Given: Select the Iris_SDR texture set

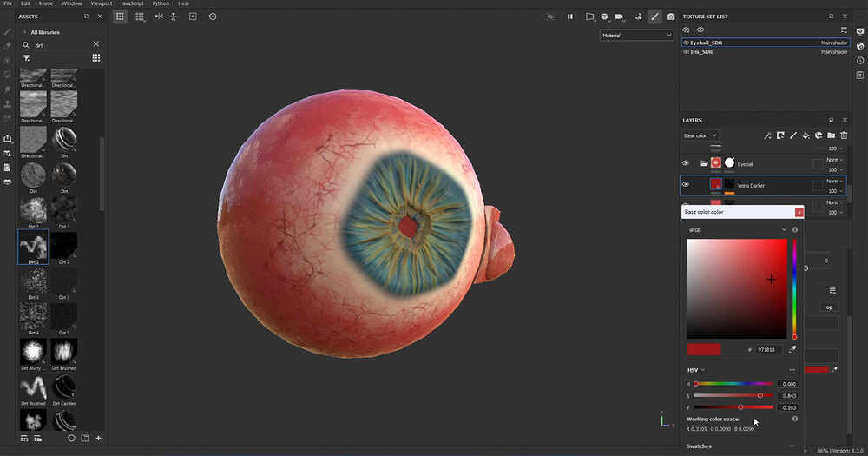Looking at the screenshot, I should coord(765,52).
